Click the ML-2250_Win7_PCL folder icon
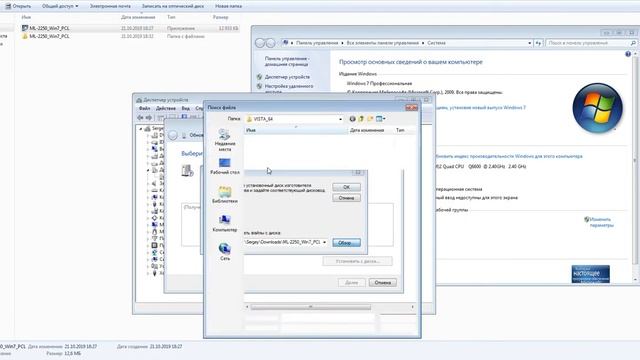 25,36
